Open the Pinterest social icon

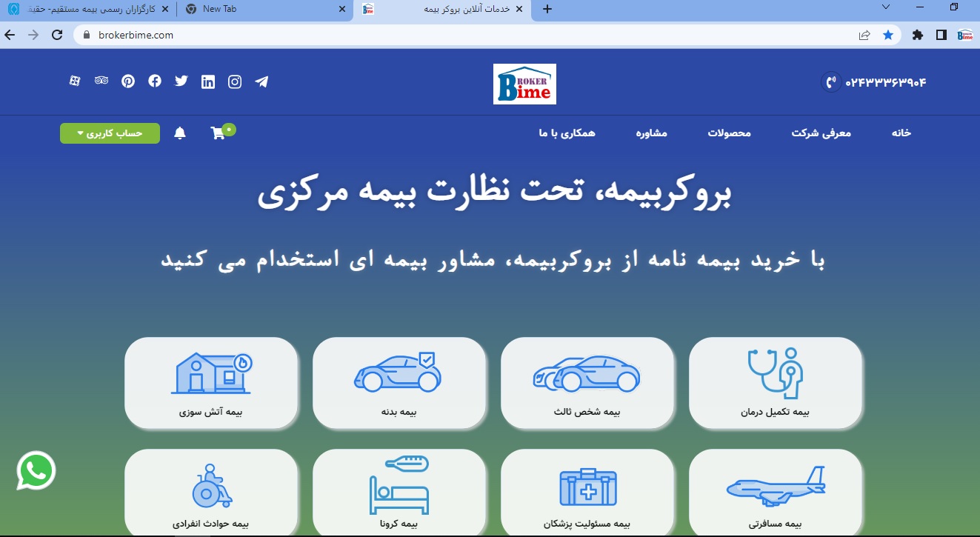[x=128, y=81]
